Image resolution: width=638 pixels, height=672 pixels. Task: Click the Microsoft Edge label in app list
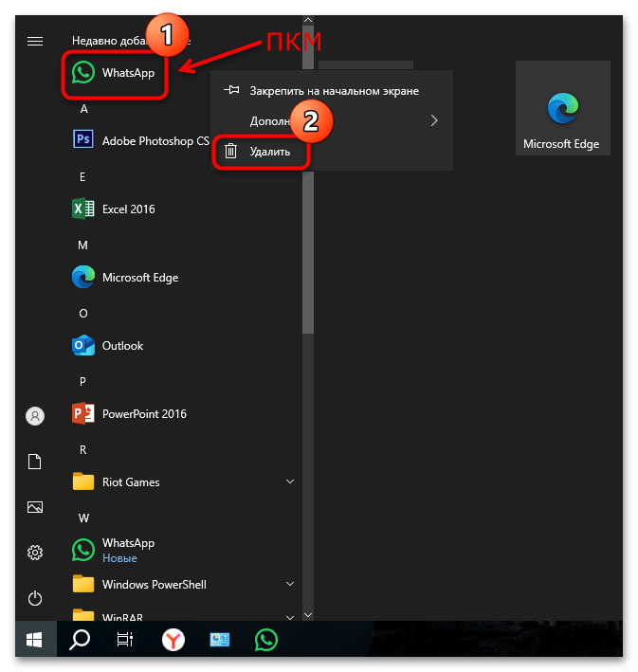tap(140, 278)
